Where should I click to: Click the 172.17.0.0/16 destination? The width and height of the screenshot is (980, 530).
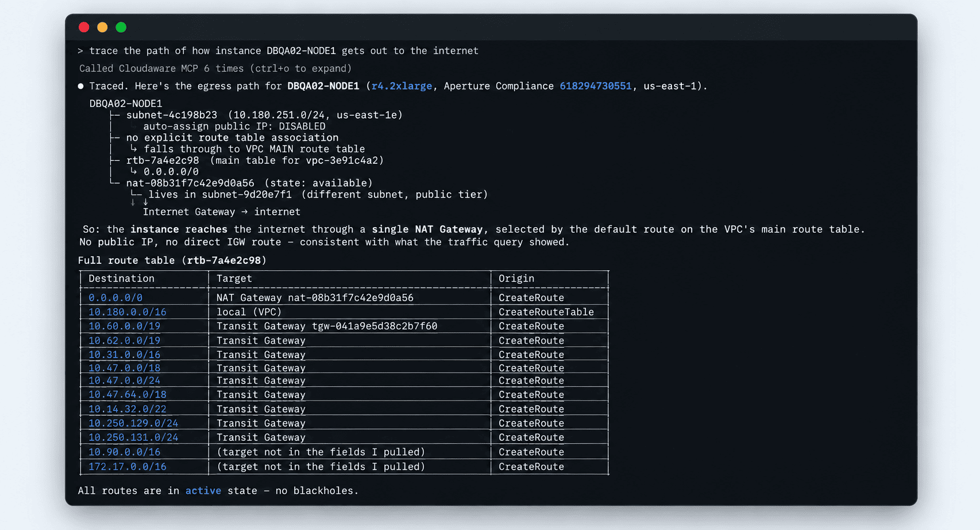tap(127, 466)
